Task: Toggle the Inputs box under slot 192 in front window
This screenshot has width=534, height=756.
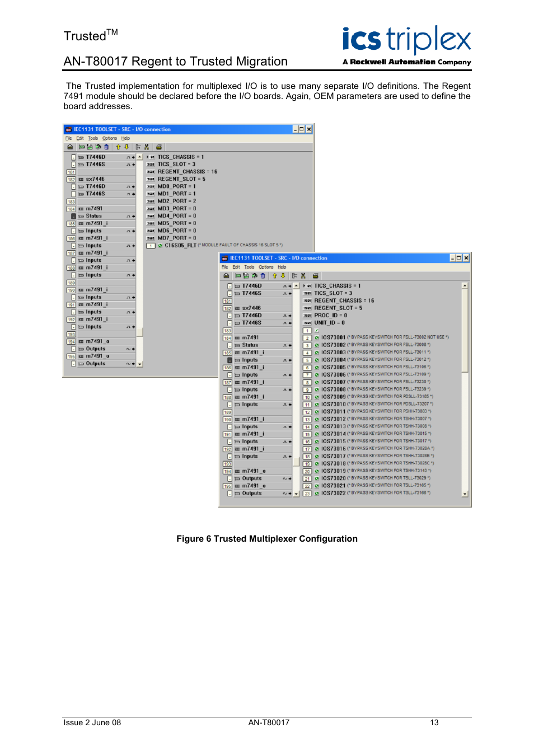Action: (229, 456)
